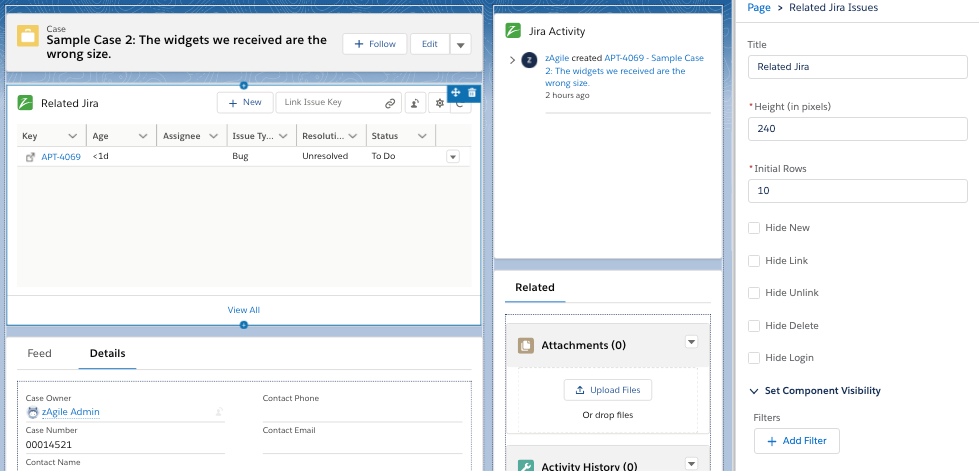Check the Hide Unlink option

(x=754, y=293)
